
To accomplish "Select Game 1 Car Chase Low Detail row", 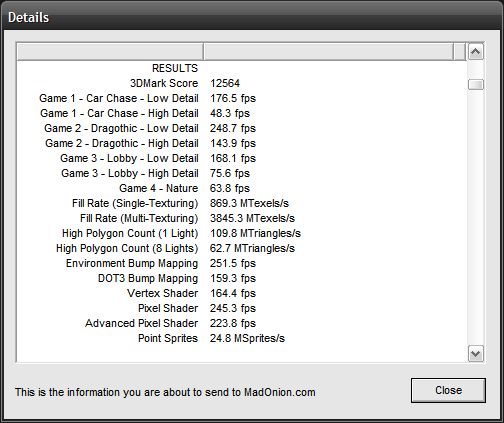I will [x=242, y=98].
